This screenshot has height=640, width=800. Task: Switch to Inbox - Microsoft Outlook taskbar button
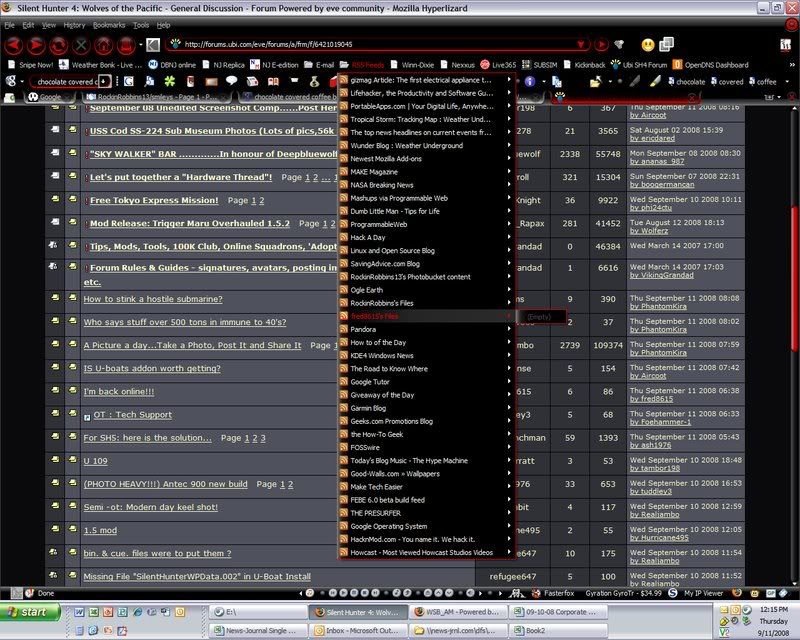pyautogui.click(x=359, y=631)
